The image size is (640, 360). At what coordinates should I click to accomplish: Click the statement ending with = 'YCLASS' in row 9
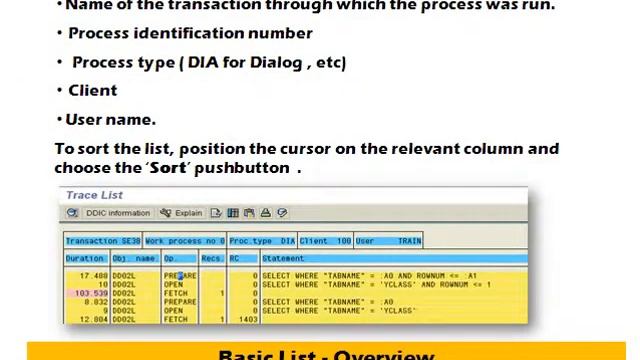tap(339, 311)
